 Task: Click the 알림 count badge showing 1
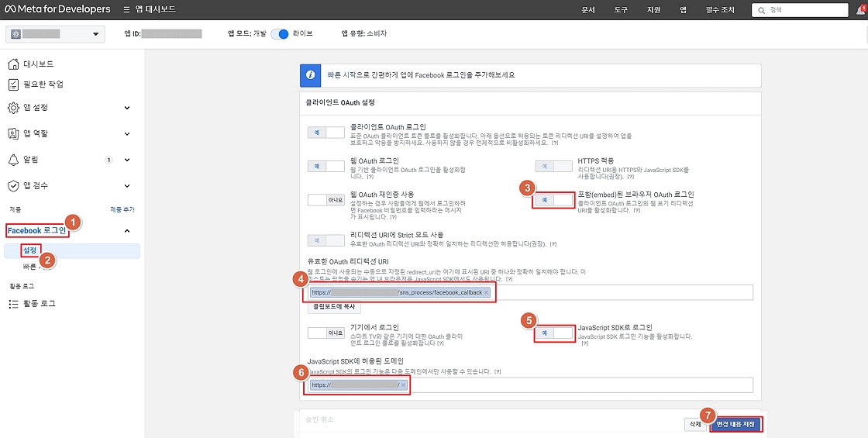point(108,160)
